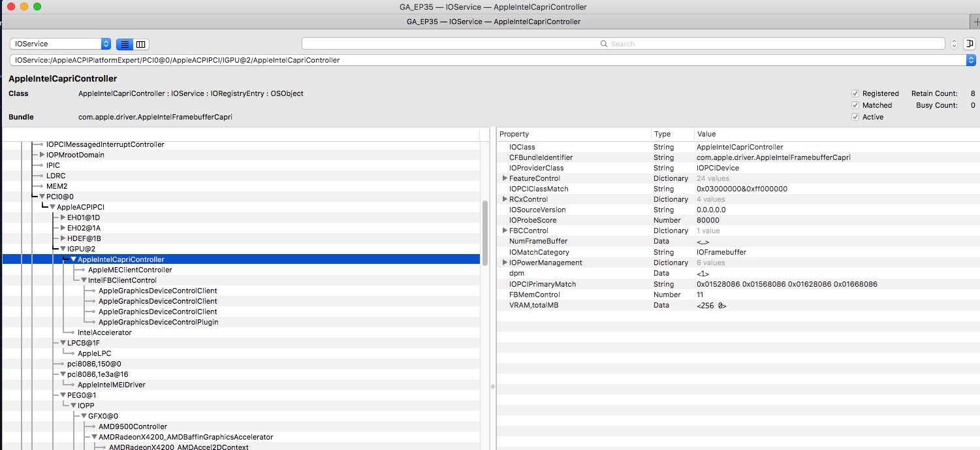Viewport: 980px width, 450px height.
Task: Select the NumFrameBuffer property row
Action: tap(738, 241)
